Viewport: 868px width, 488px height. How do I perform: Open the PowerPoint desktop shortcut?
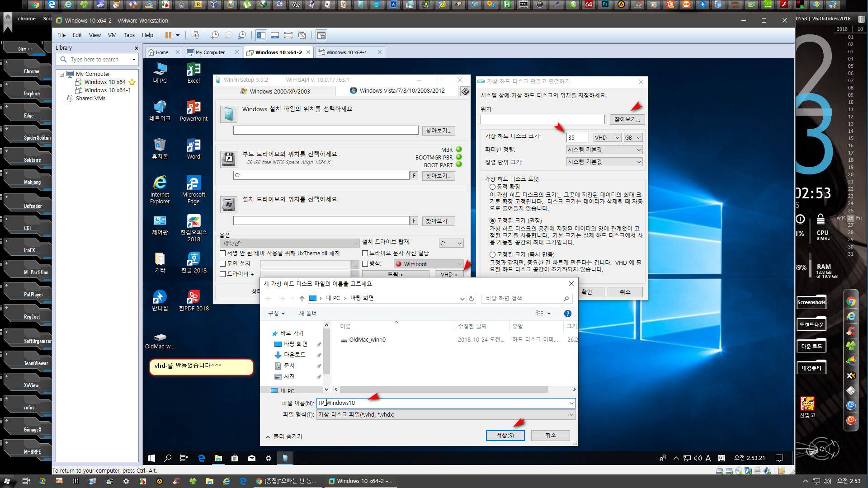click(x=193, y=110)
